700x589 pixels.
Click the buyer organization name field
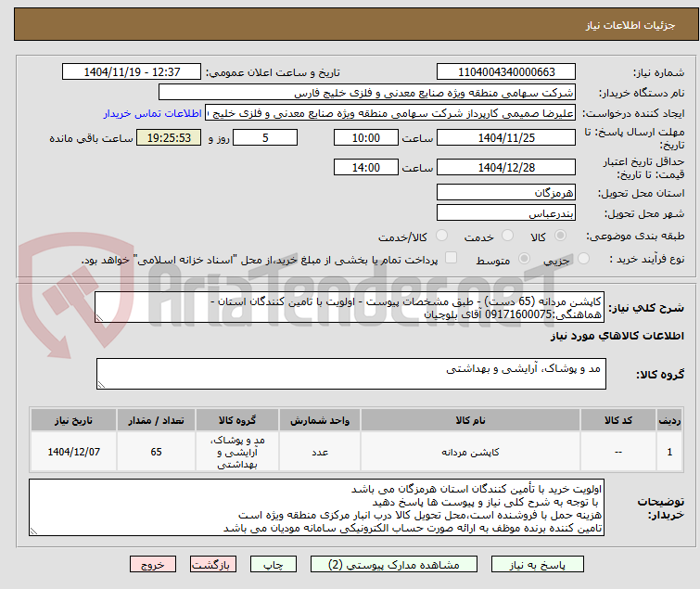click(367, 93)
